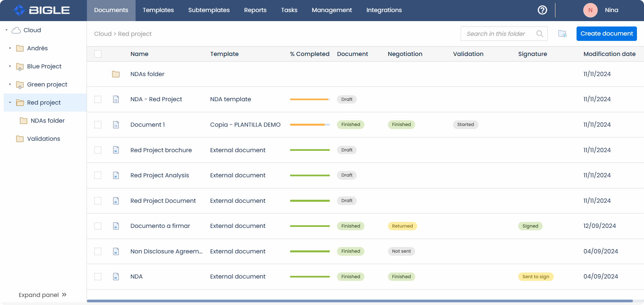This screenshot has width=644, height=305.
Task: Click the document icon beside NDA - Red Project
Action: (116, 99)
